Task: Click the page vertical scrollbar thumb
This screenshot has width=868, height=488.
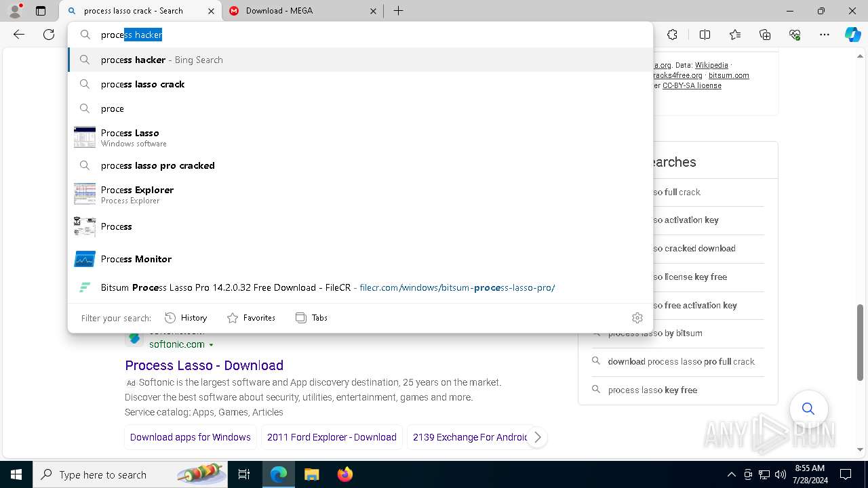Action: [x=861, y=343]
